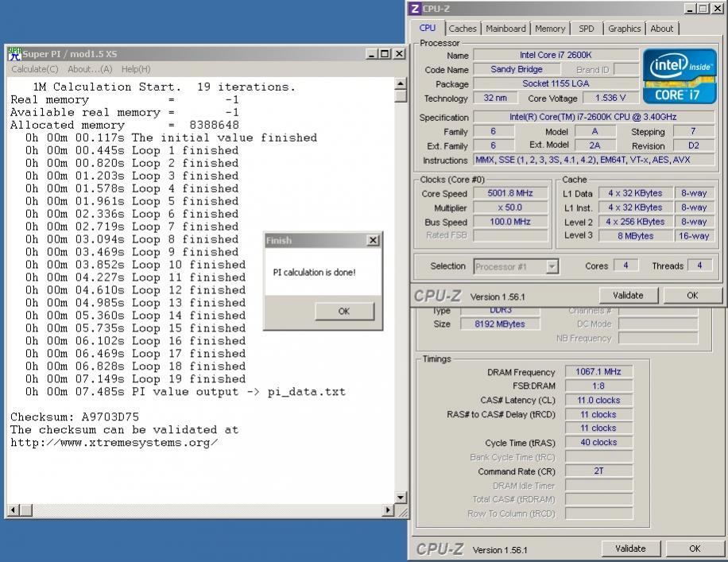Viewport: 728px width, 562px height.
Task: Click the scroll right arrow in Super PI
Action: click(388, 510)
